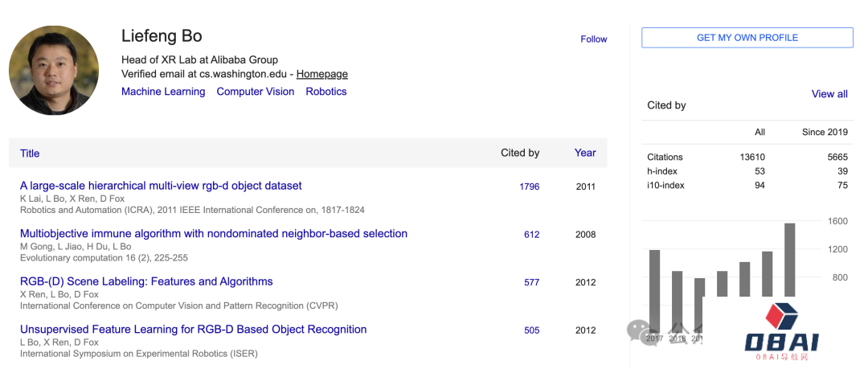The height and width of the screenshot is (369, 868).
Task: Open the Homepage link
Action: tap(321, 74)
